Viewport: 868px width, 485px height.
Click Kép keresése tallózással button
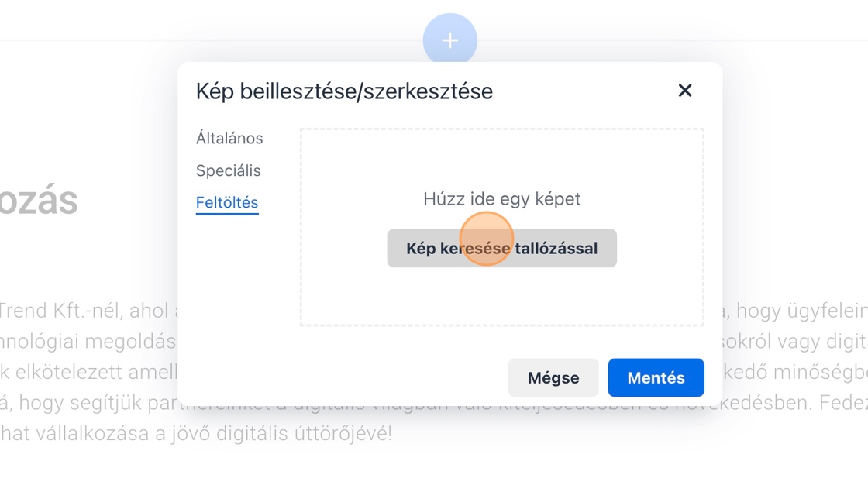click(x=501, y=249)
